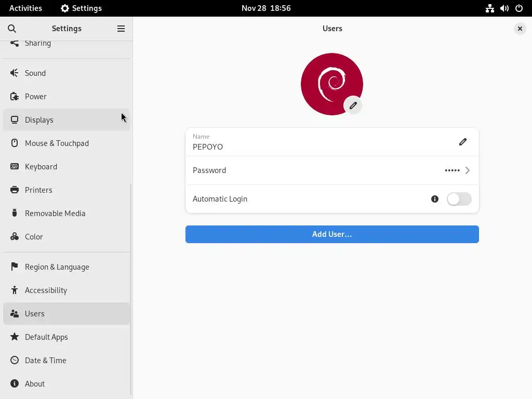Open the volume icon in top bar

click(504, 8)
